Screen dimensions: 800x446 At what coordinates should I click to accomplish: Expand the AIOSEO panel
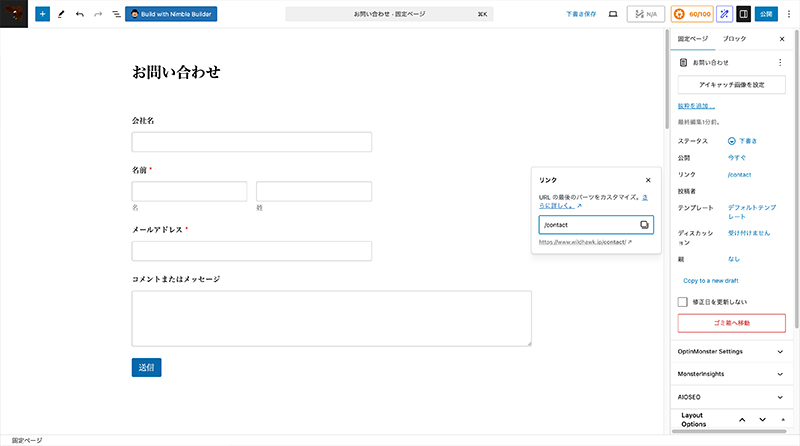point(780,397)
